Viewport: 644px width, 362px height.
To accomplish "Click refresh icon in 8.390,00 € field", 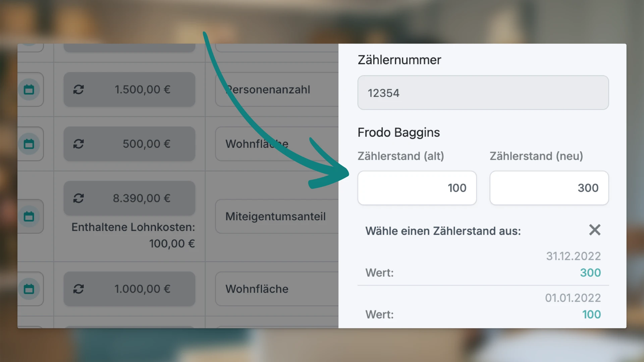I will click(x=78, y=198).
